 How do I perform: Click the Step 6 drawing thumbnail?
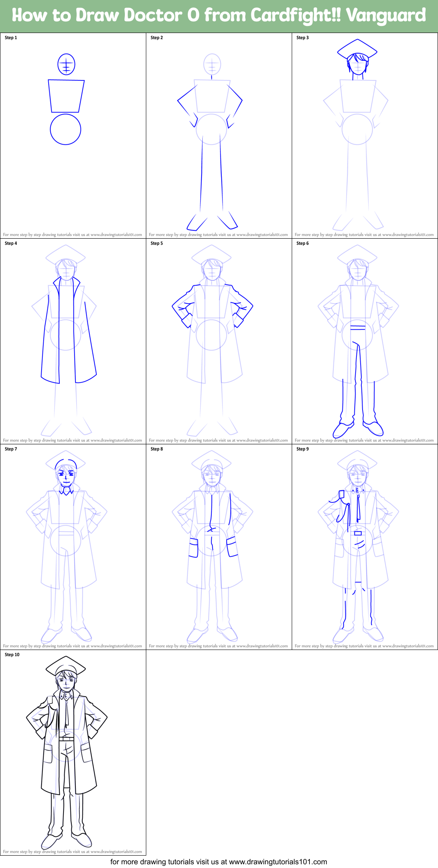click(x=365, y=341)
